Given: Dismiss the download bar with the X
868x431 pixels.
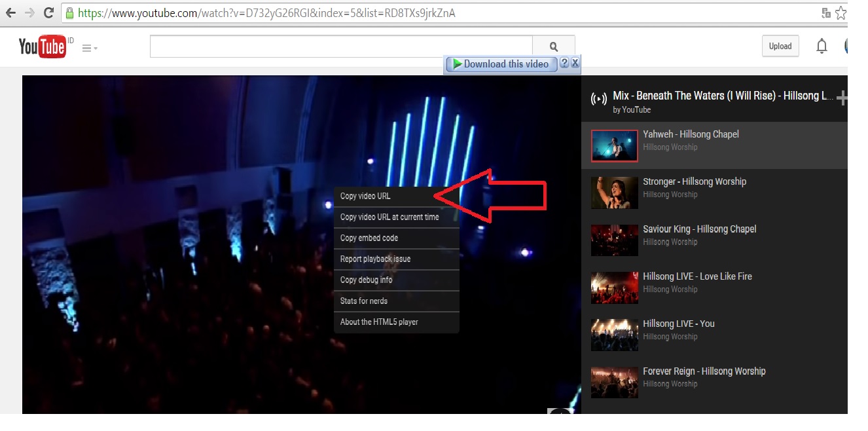Looking at the screenshot, I should pos(574,64).
